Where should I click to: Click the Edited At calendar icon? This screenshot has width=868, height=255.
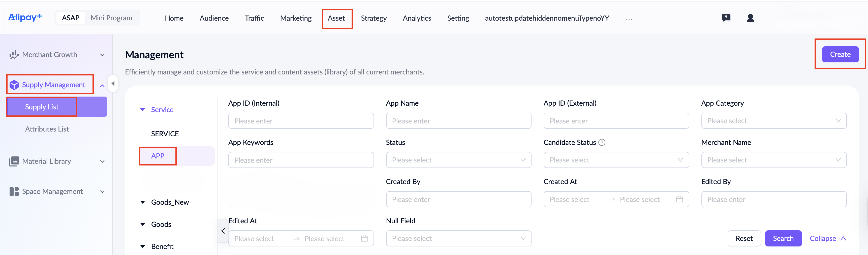[x=364, y=238]
